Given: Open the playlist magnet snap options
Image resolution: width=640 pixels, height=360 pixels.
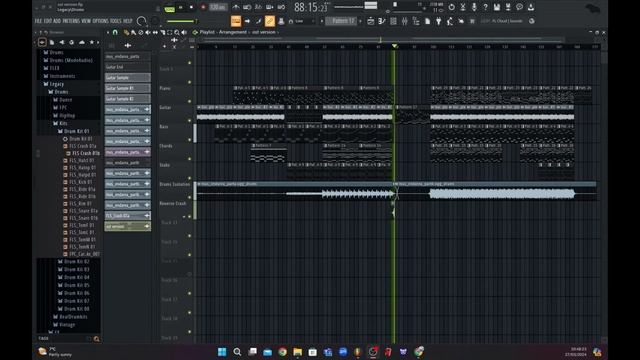Looking at the screenshot, I should point(115,32).
